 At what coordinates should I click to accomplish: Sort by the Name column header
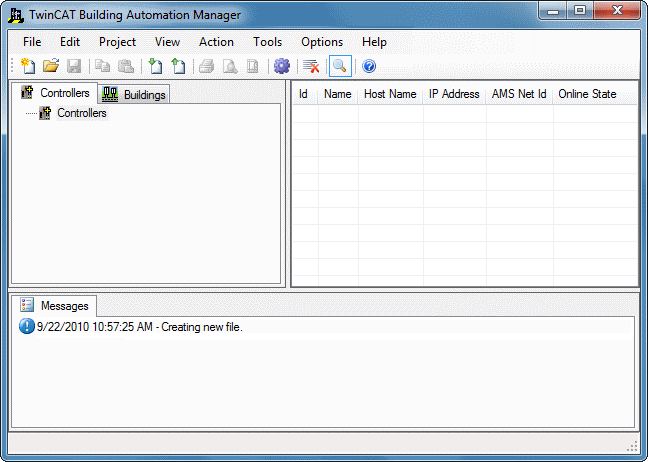338,94
